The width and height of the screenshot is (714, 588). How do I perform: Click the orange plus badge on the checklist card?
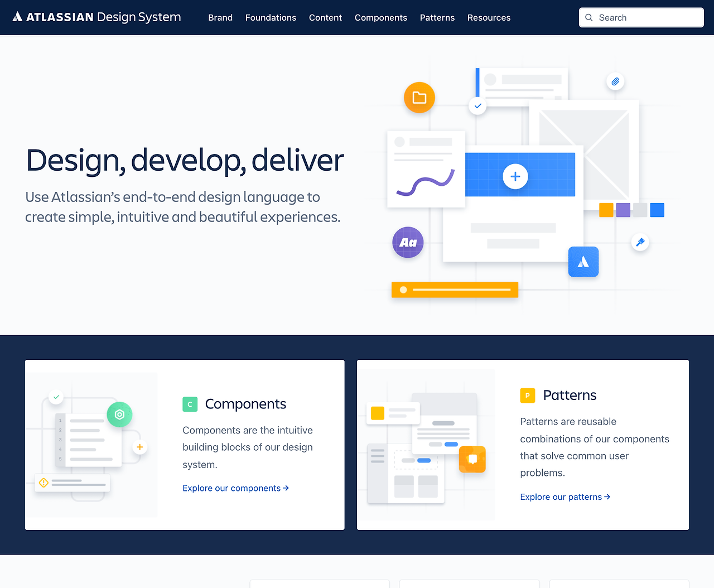pos(139,447)
